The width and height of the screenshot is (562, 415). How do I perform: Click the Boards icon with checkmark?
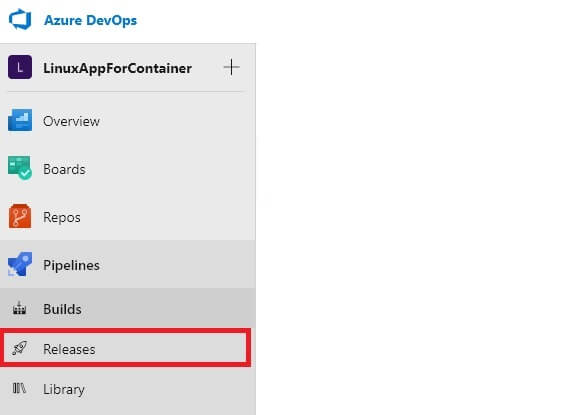(x=20, y=168)
